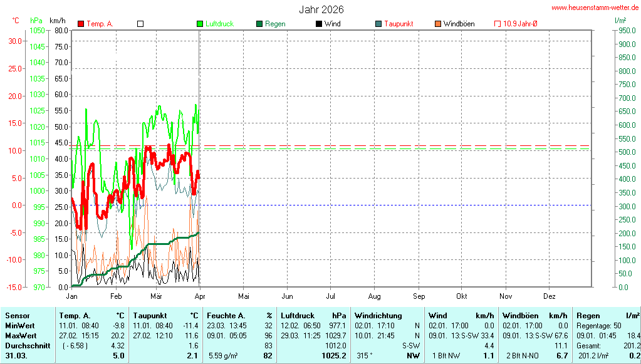
Task: Click the teal Taupunkt legend swatch
Action: [x=378, y=24]
